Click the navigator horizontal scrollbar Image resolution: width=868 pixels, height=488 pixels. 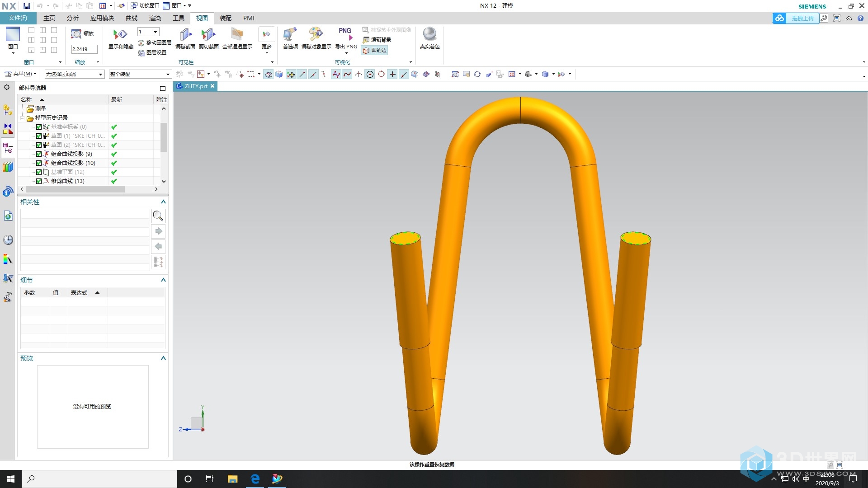tap(75, 189)
